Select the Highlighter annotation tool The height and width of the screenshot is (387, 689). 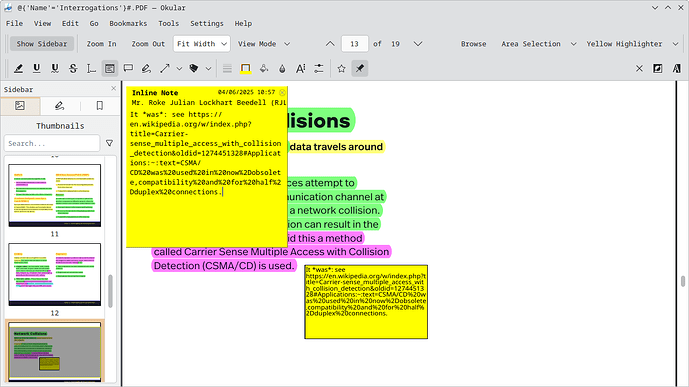tap(18, 69)
